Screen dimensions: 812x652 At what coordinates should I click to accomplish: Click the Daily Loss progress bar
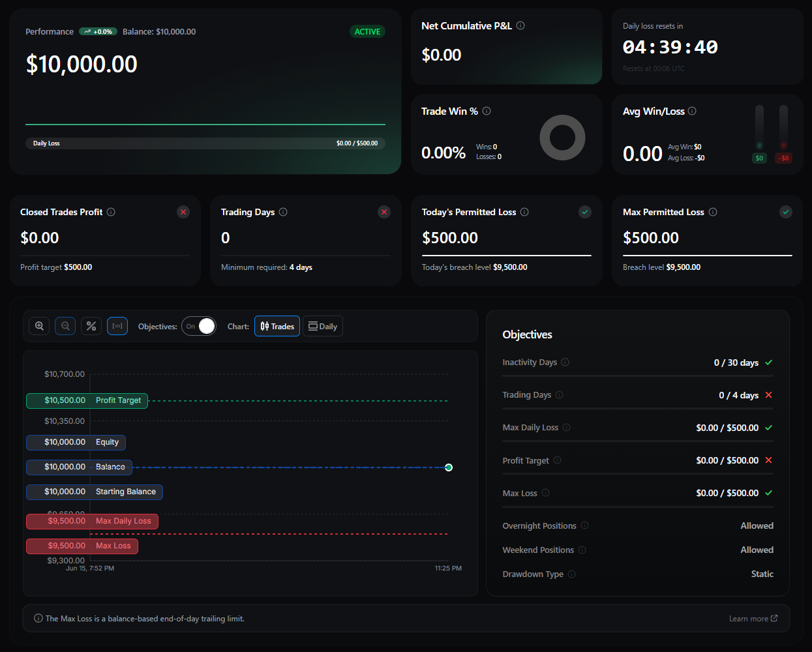point(205,143)
